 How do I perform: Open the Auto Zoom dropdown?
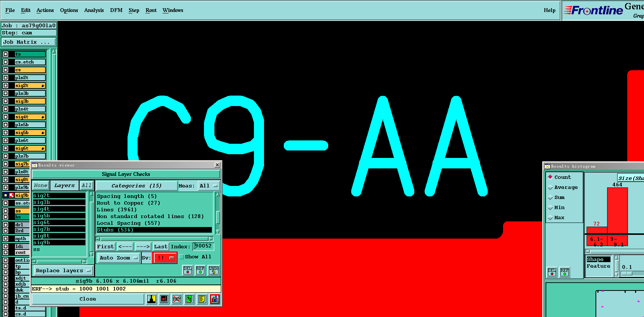119,258
